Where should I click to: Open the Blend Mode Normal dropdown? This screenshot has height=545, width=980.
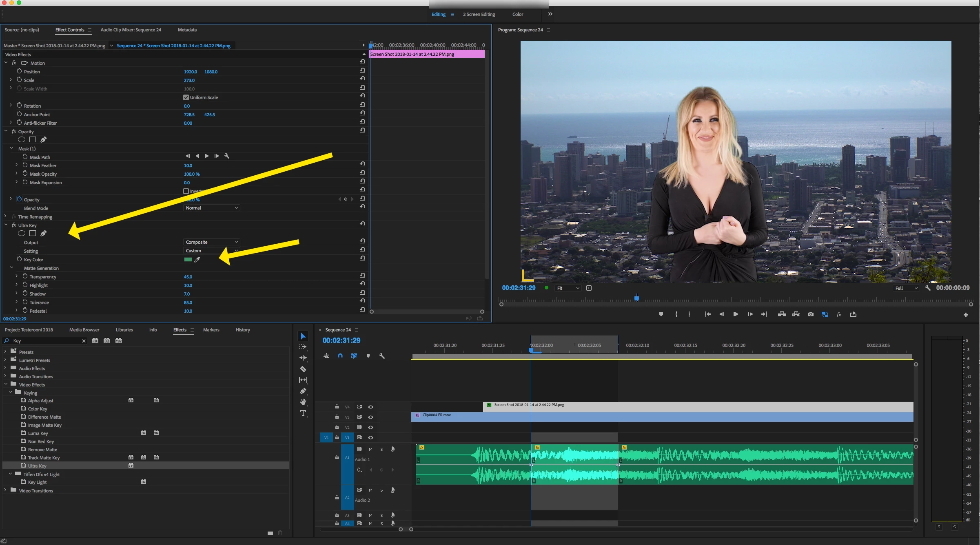click(211, 208)
